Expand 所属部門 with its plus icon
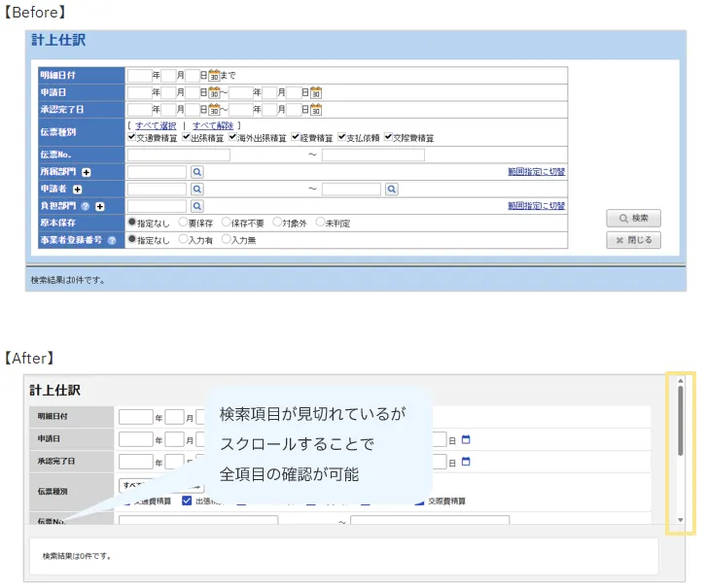 click(86, 172)
